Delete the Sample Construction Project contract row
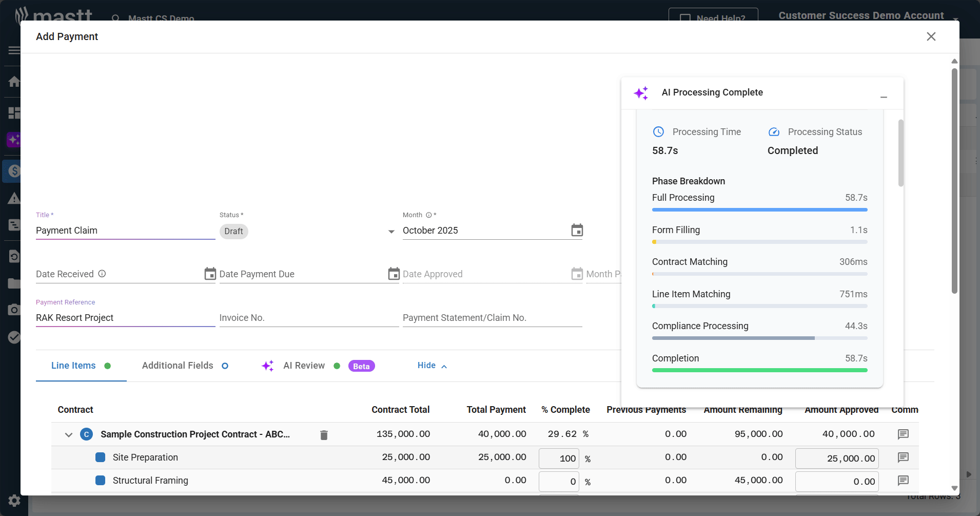The height and width of the screenshot is (516, 980). (324, 435)
